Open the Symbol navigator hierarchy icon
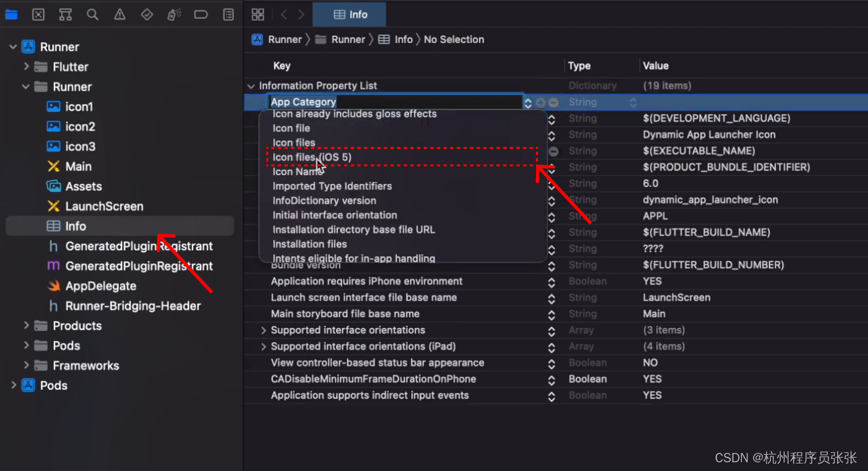The image size is (868, 471). coord(65,14)
